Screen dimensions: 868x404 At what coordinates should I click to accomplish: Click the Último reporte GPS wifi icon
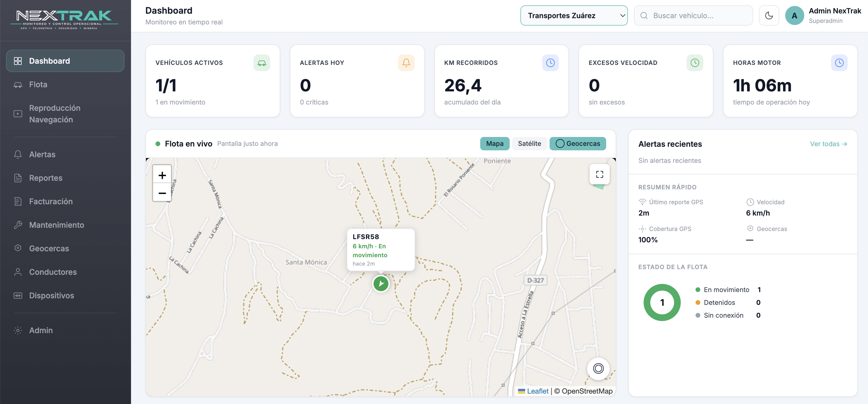click(x=642, y=202)
